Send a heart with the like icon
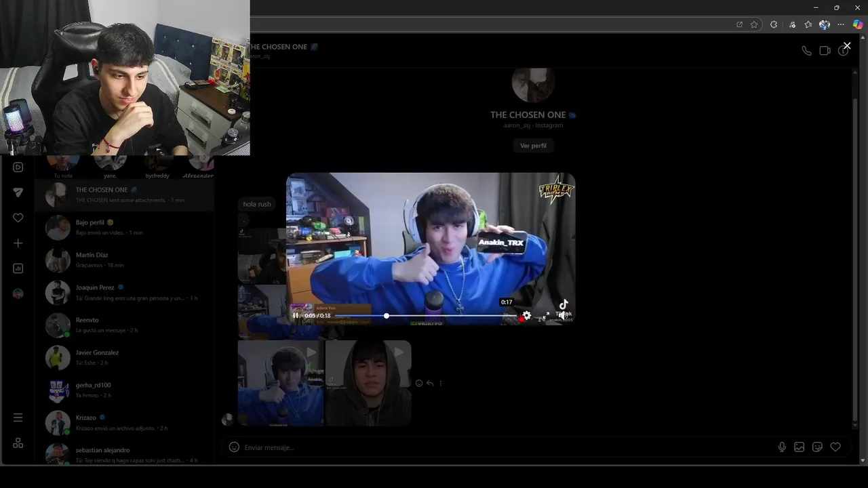Image resolution: width=868 pixels, height=488 pixels. (x=835, y=447)
